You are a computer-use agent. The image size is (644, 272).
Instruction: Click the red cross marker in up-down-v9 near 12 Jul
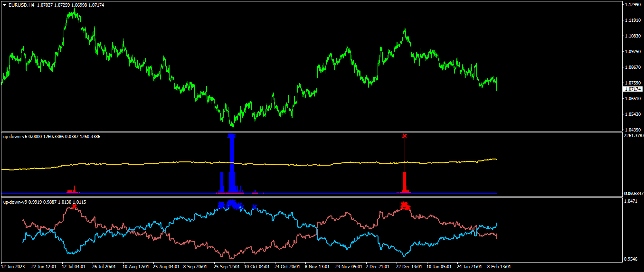tap(75, 206)
